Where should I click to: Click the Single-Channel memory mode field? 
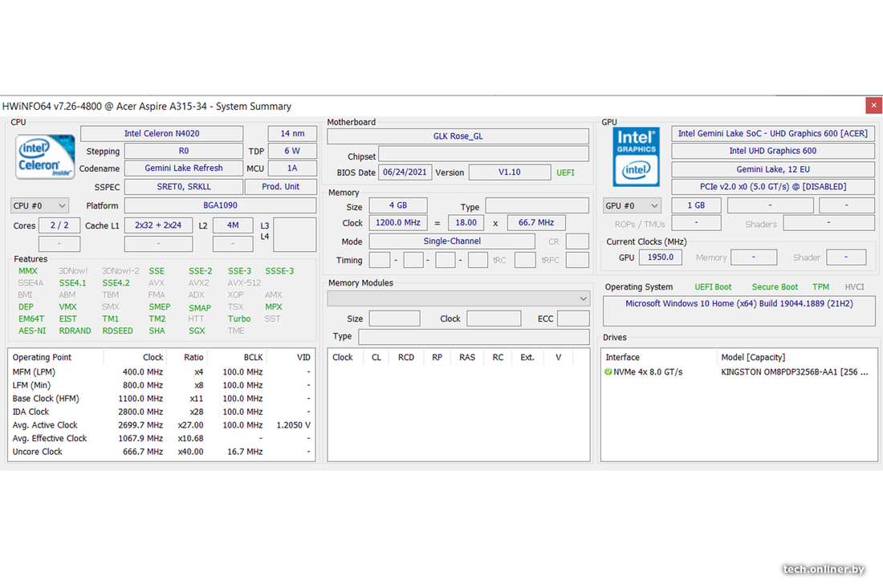(452, 241)
